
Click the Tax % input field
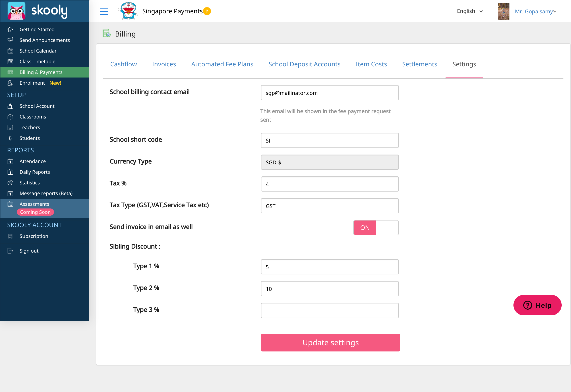(x=329, y=184)
